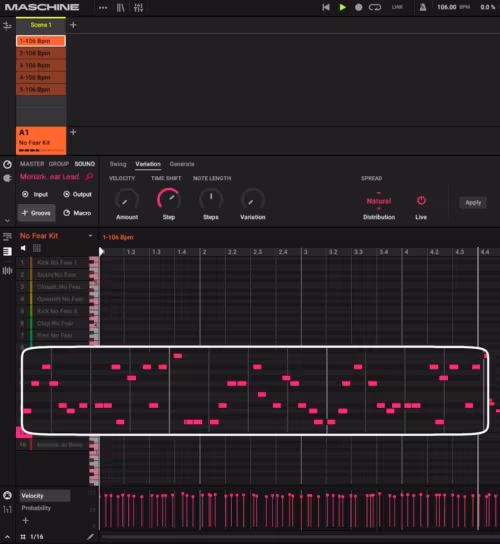Toggle Ableton LINK in the header

coord(397,7)
